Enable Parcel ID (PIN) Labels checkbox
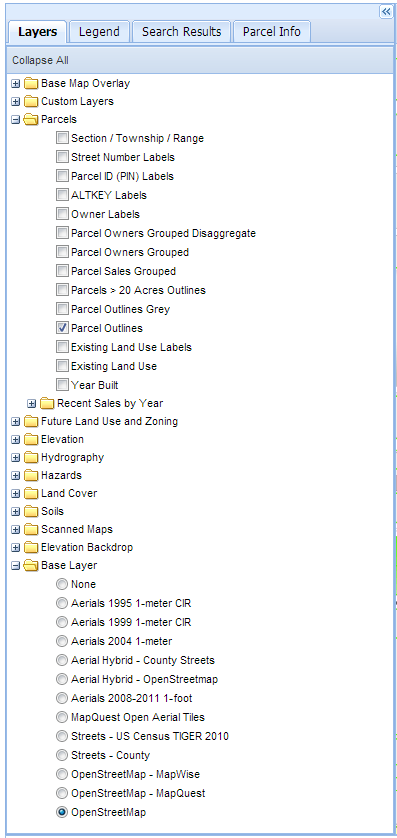 coord(63,176)
